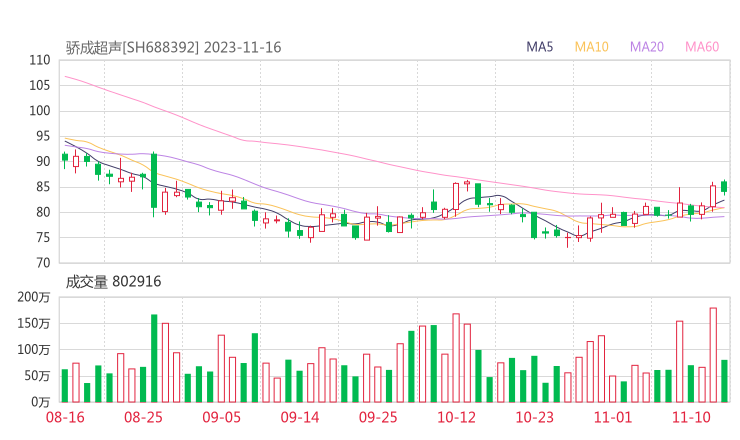The height and width of the screenshot is (440, 740).
Task: Click the last green candlestick on the right
Action: point(724,186)
